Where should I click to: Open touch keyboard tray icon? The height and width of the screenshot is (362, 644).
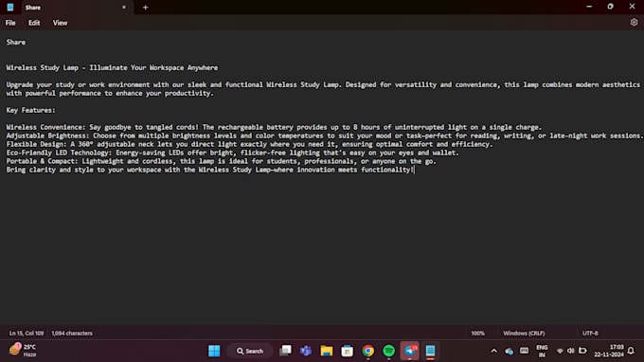(524, 351)
